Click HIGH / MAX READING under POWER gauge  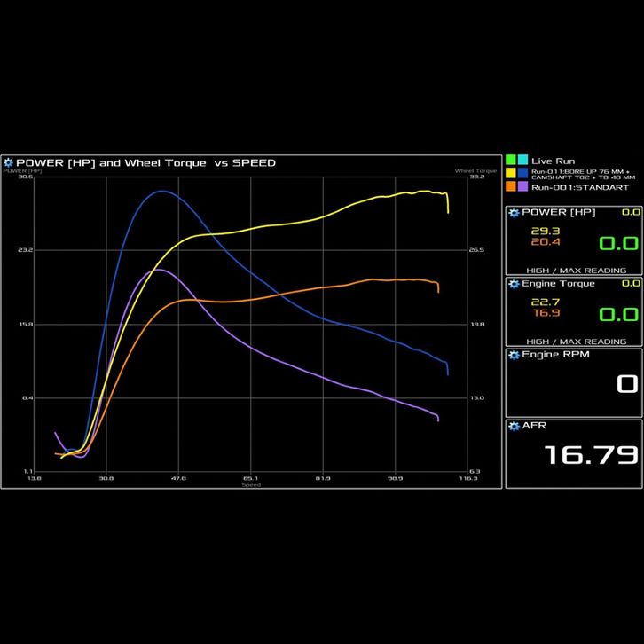click(x=576, y=271)
